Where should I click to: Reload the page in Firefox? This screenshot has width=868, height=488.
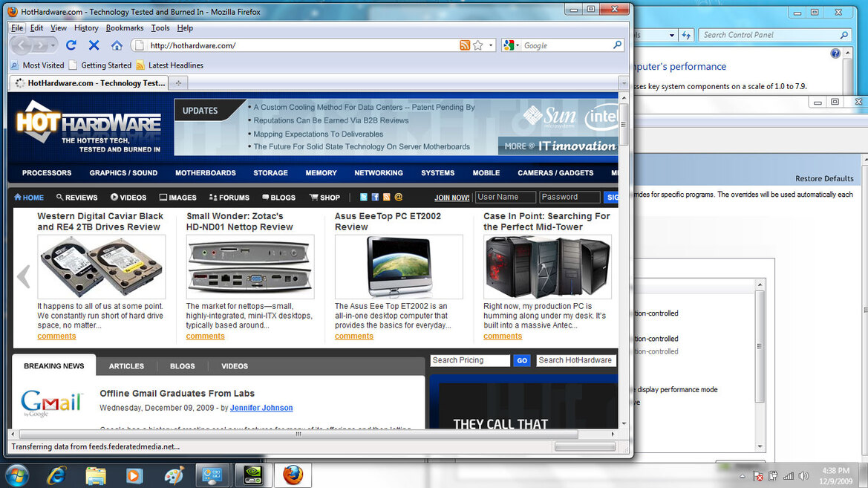[x=71, y=45]
